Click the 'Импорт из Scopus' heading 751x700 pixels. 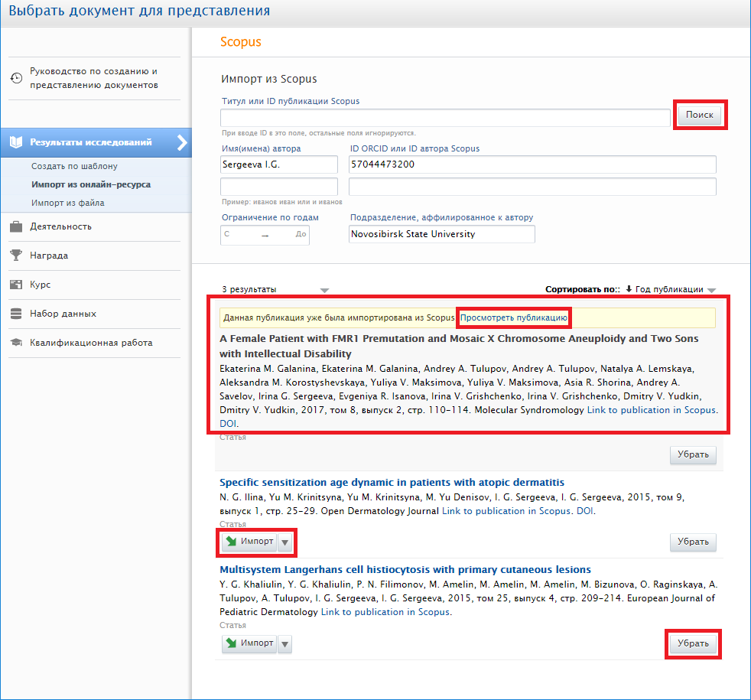point(268,79)
